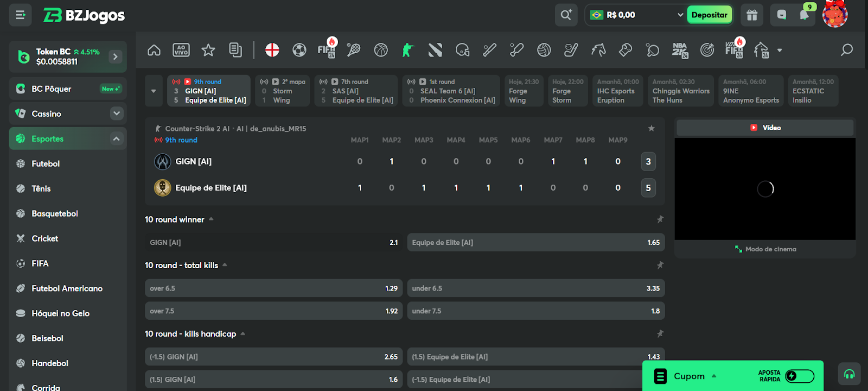Go to the sports home icon
The image size is (868, 391).
154,50
